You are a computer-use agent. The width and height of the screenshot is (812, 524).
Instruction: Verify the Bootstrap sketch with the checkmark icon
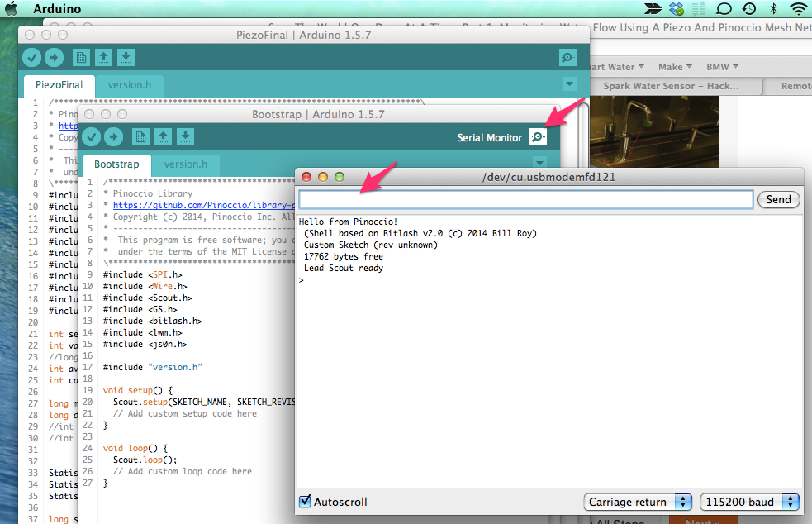click(x=91, y=137)
